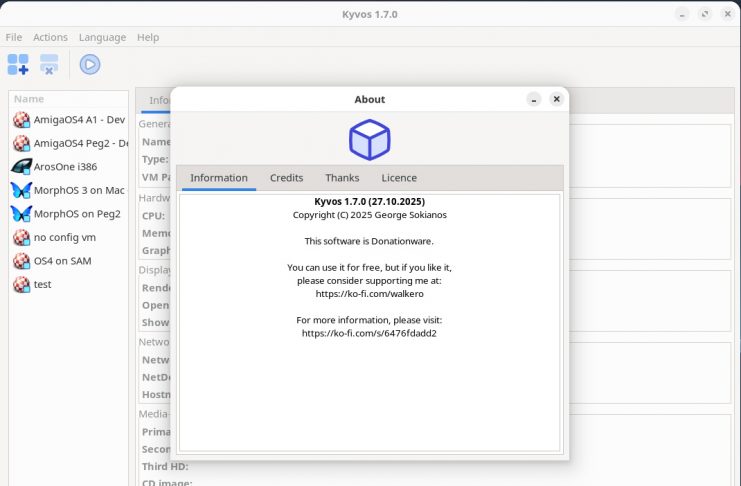
Task: Select AmigaOS4 A1 - Dev in VM list
Action: (x=69, y=120)
